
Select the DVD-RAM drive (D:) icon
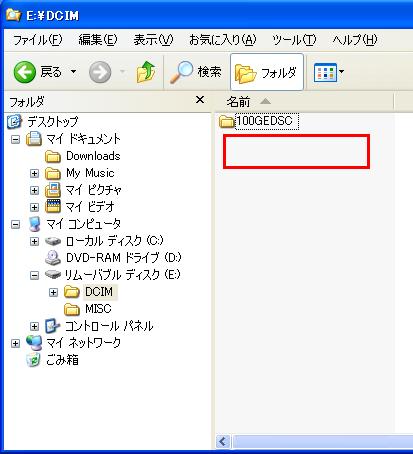pos(53,258)
